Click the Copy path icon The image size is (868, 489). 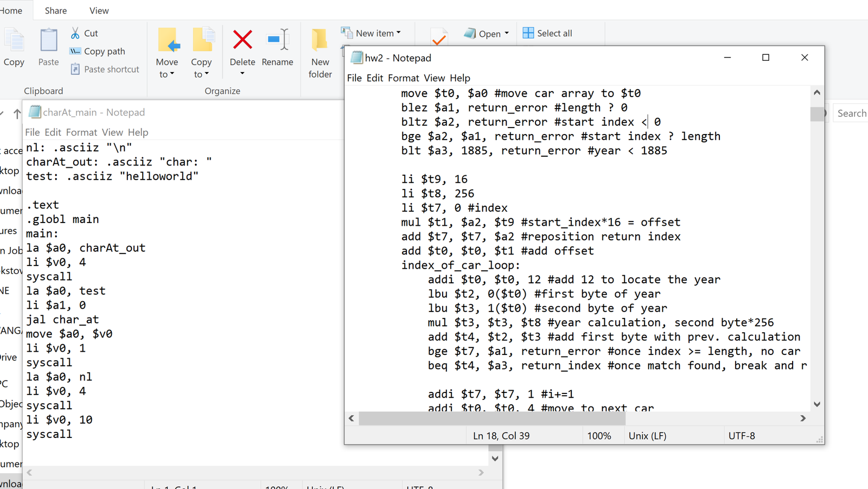click(x=75, y=51)
